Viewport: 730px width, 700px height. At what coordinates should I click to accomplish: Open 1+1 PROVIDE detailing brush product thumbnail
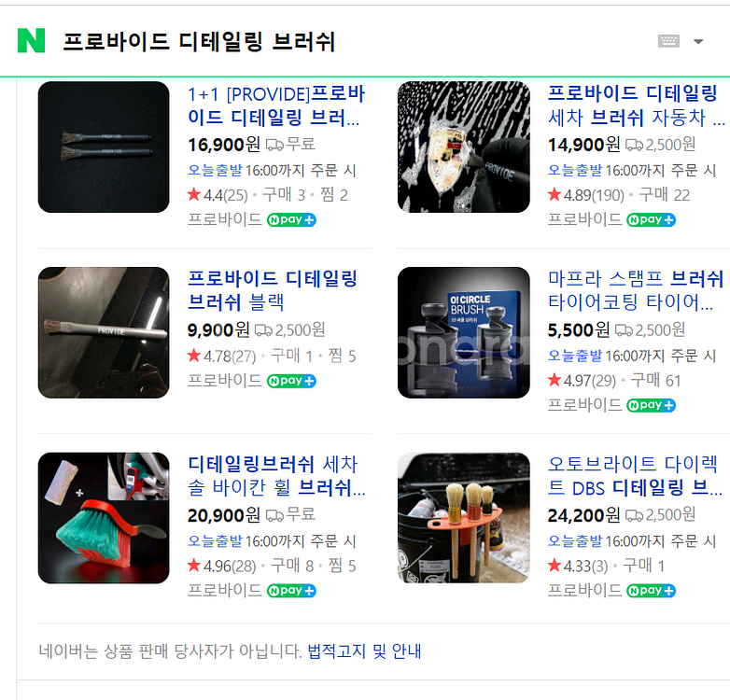[104, 147]
